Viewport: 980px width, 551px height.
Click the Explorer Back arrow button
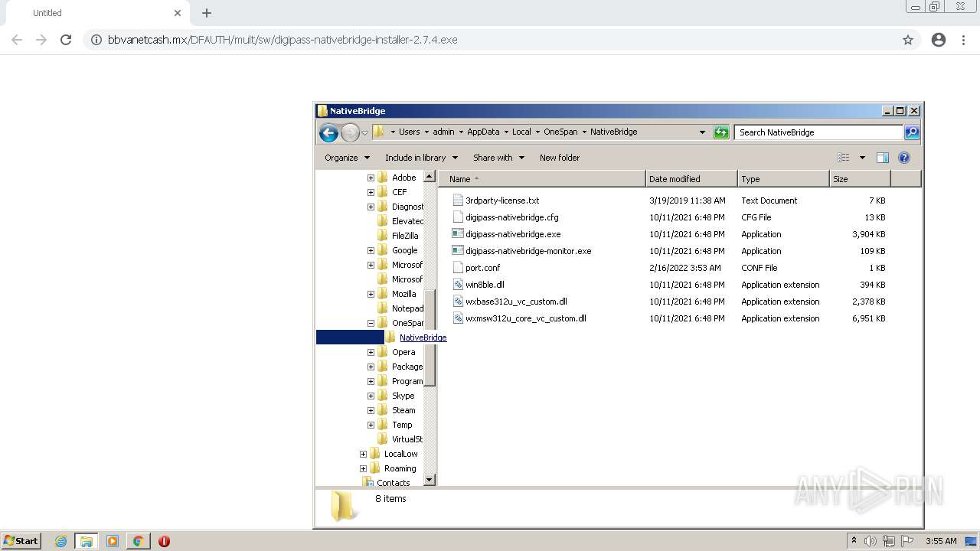point(329,132)
